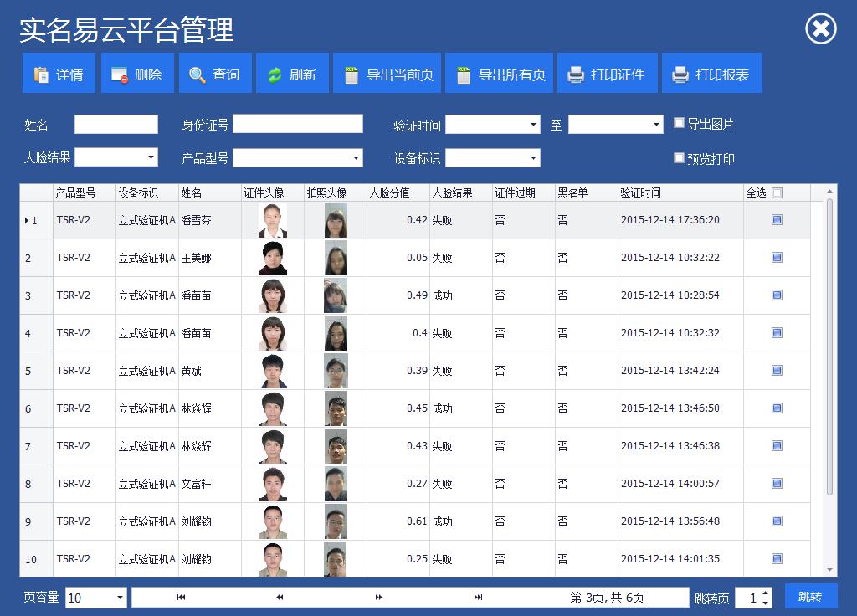Export current page with 导出当前页
This screenshot has width=857, height=616.
point(387,74)
